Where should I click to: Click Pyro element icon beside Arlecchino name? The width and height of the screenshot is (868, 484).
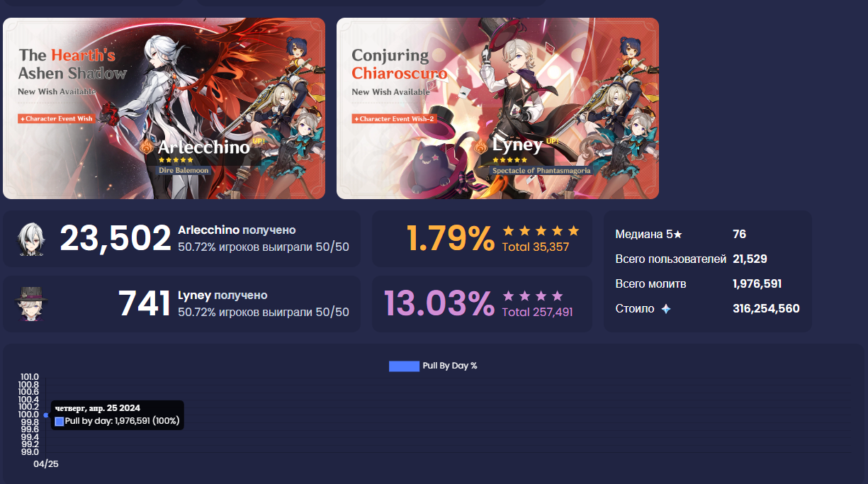coord(146,147)
